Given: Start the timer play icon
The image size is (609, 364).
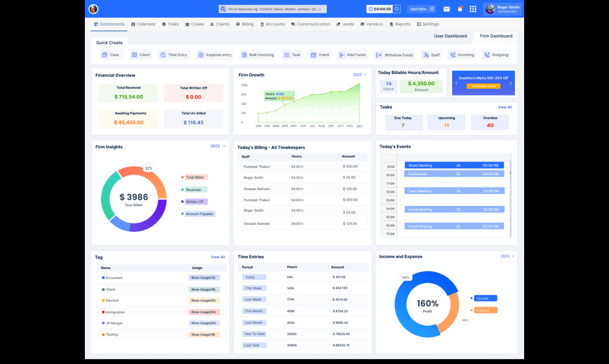Looking at the screenshot, I should [371, 9].
